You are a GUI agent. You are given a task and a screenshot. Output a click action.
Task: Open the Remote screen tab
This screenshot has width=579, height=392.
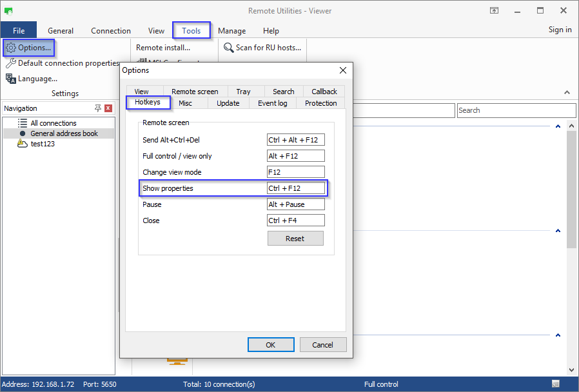coord(195,92)
